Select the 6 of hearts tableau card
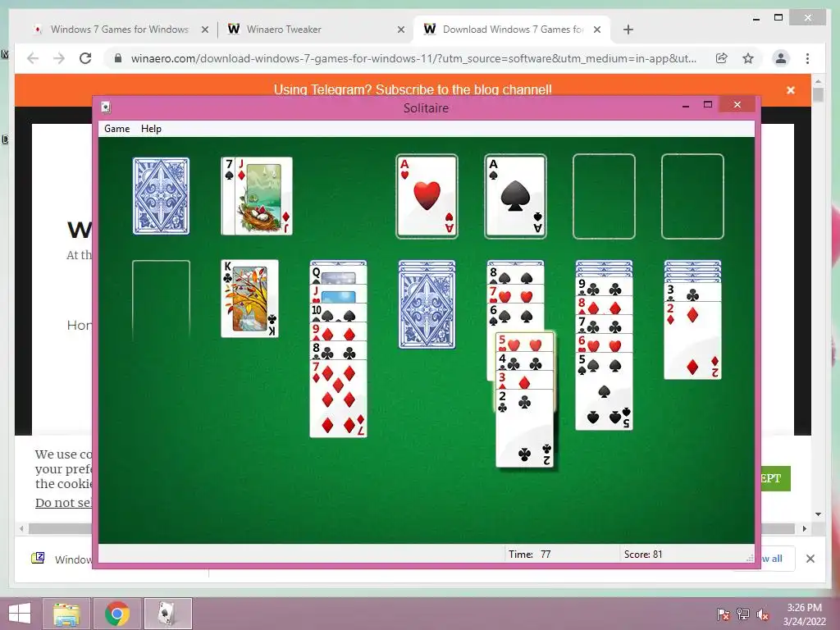Image resolution: width=840 pixels, height=630 pixels. point(604,343)
